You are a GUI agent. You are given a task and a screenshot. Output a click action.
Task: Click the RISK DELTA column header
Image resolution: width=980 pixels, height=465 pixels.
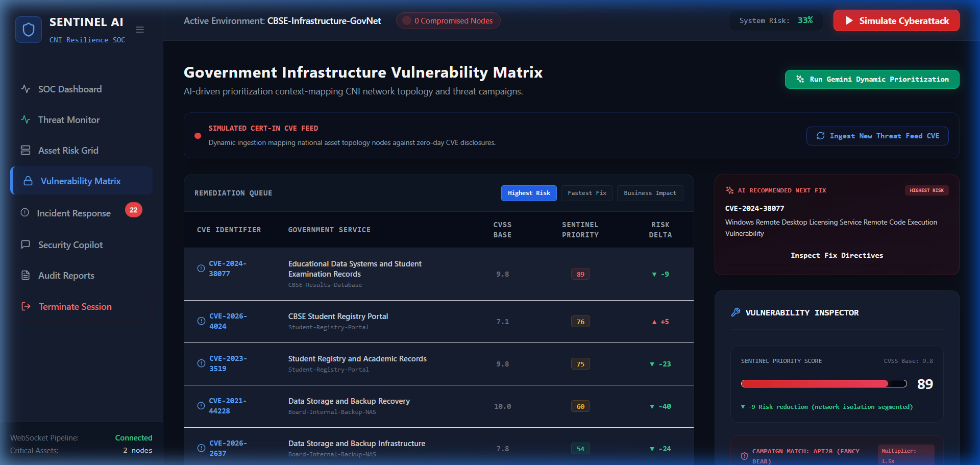660,230
